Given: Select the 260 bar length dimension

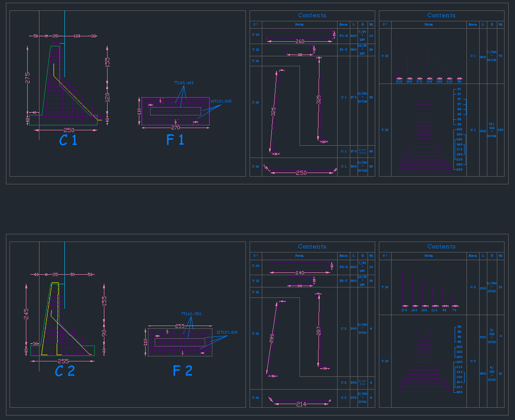Looking at the screenshot, I should [x=299, y=41].
